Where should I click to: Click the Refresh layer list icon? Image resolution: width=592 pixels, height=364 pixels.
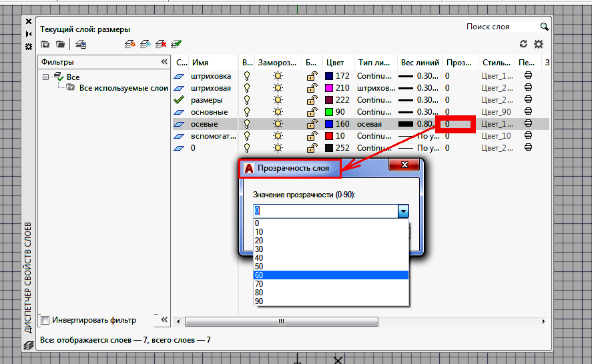pyautogui.click(x=523, y=44)
